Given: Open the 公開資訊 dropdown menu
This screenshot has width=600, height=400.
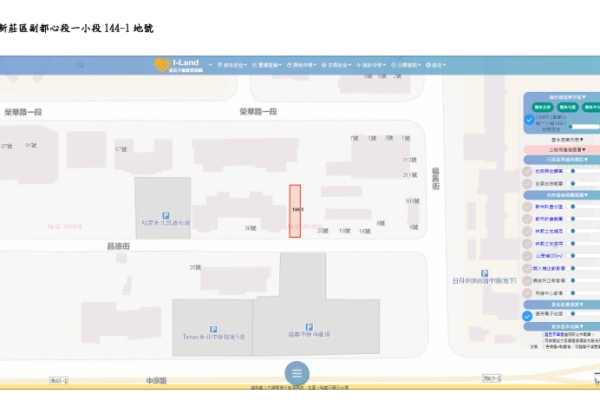Looking at the screenshot, I should (406, 65).
